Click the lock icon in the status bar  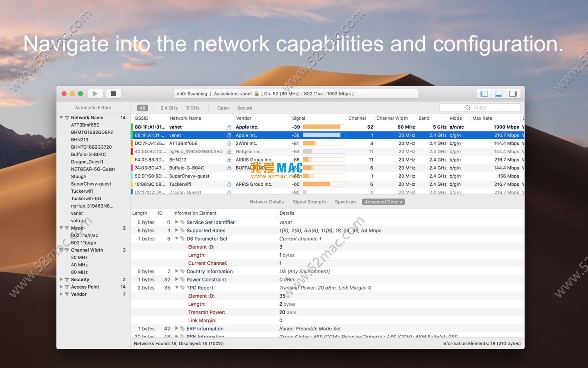coord(256,93)
